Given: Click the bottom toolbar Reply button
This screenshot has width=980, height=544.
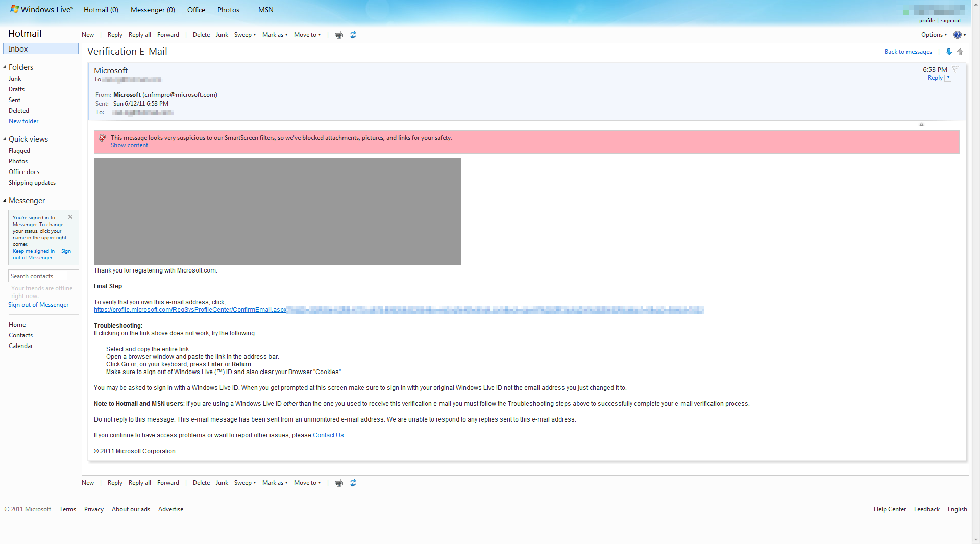Looking at the screenshot, I should [115, 483].
